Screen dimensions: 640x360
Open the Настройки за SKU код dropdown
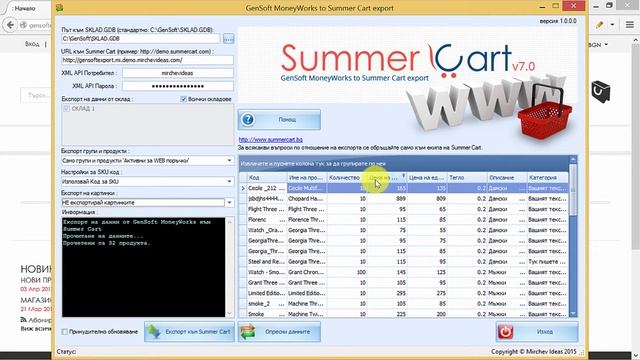coord(229,181)
